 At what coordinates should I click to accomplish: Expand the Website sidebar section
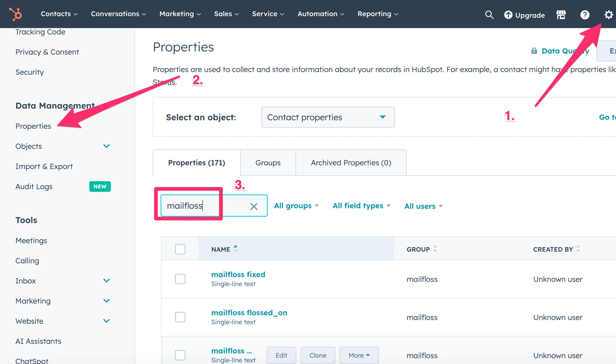107,321
